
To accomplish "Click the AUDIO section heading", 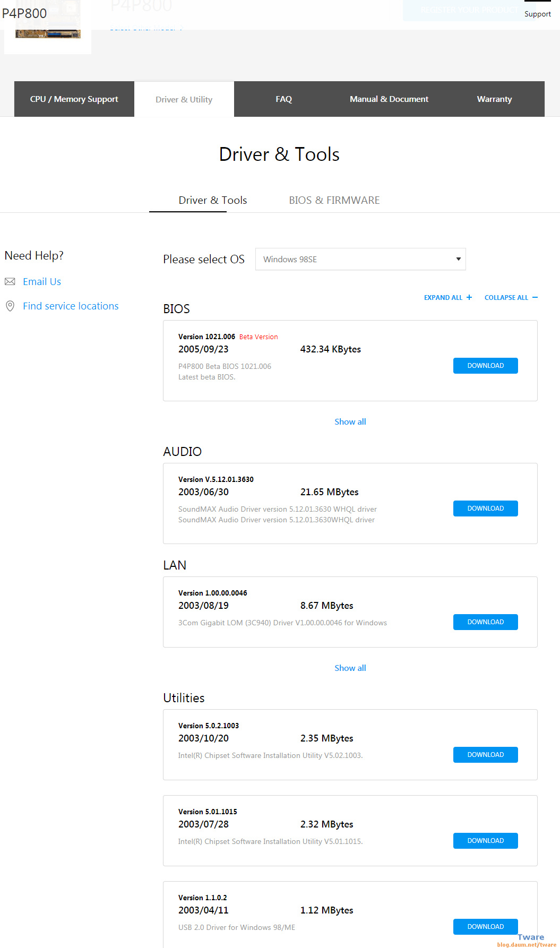I will pos(182,452).
